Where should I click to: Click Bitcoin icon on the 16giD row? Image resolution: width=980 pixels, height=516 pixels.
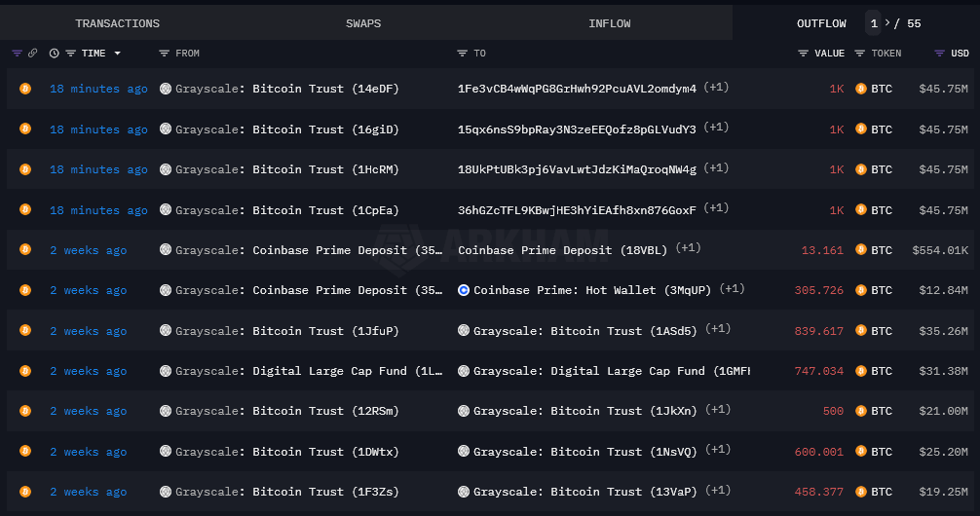point(25,129)
